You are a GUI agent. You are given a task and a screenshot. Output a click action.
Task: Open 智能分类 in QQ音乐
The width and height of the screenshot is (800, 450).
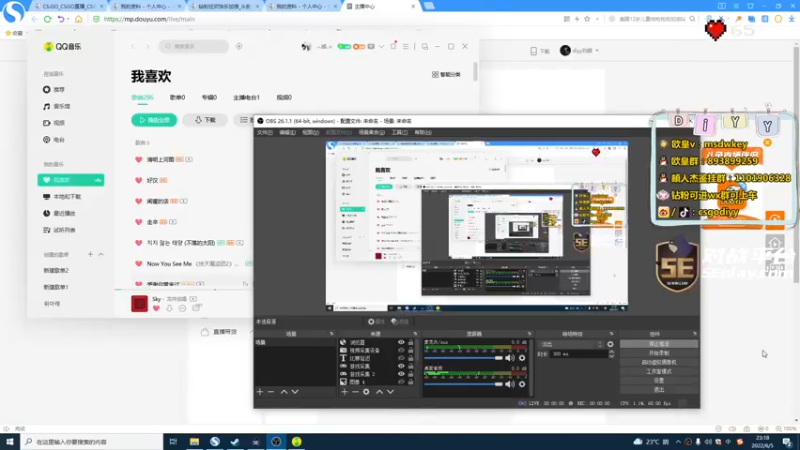446,74
